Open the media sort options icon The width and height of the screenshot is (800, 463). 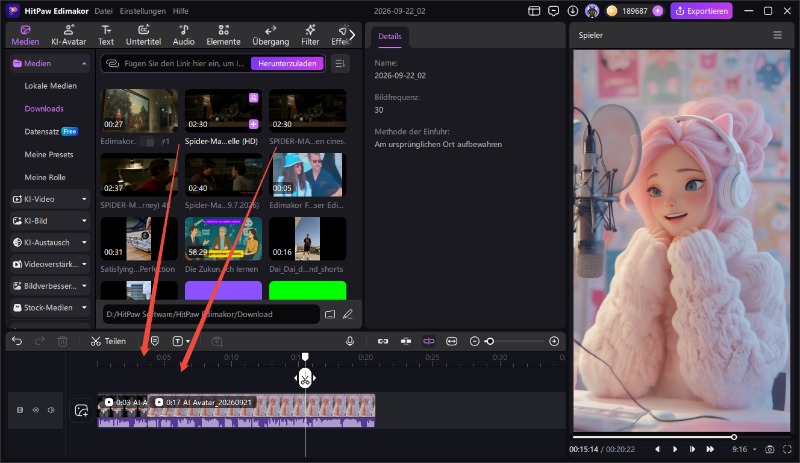(x=340, y=63)
